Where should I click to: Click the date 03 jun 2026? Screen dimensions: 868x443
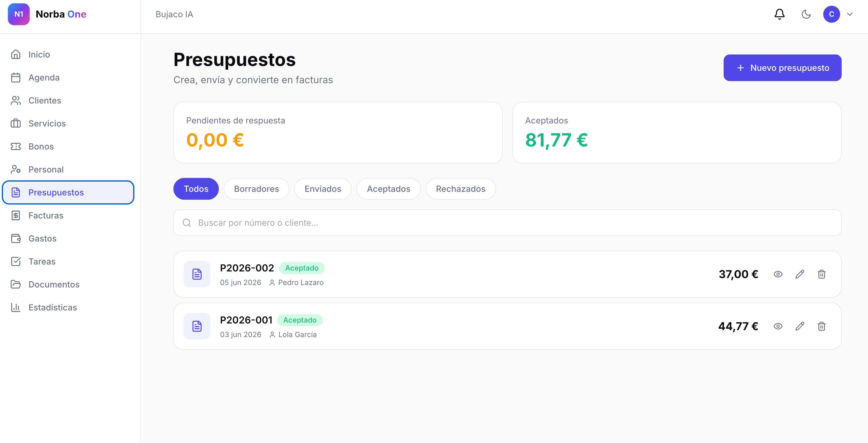pos(240,334)
